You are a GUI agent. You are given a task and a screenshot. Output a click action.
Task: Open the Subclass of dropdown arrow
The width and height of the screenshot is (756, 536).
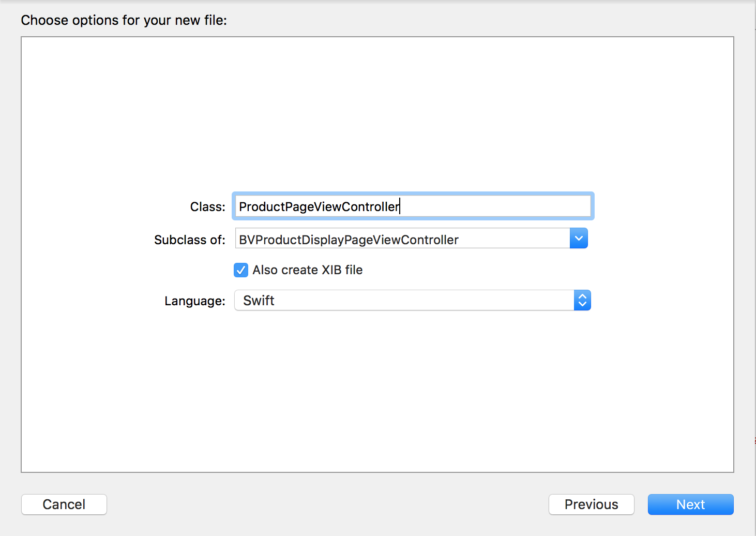click(579, 239)
